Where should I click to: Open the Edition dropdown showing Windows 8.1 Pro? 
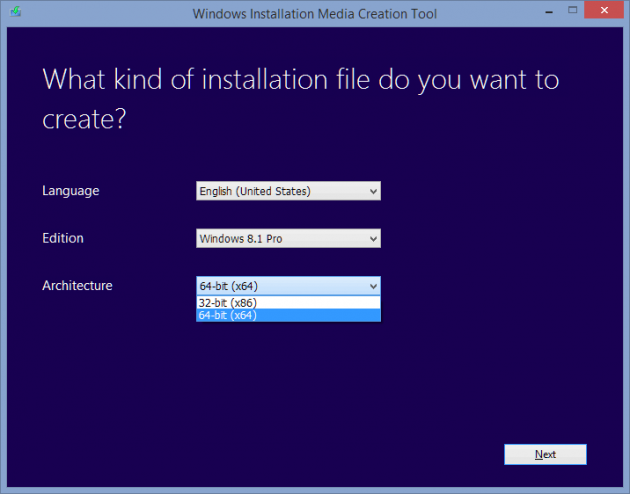click(x=288, y=238)
